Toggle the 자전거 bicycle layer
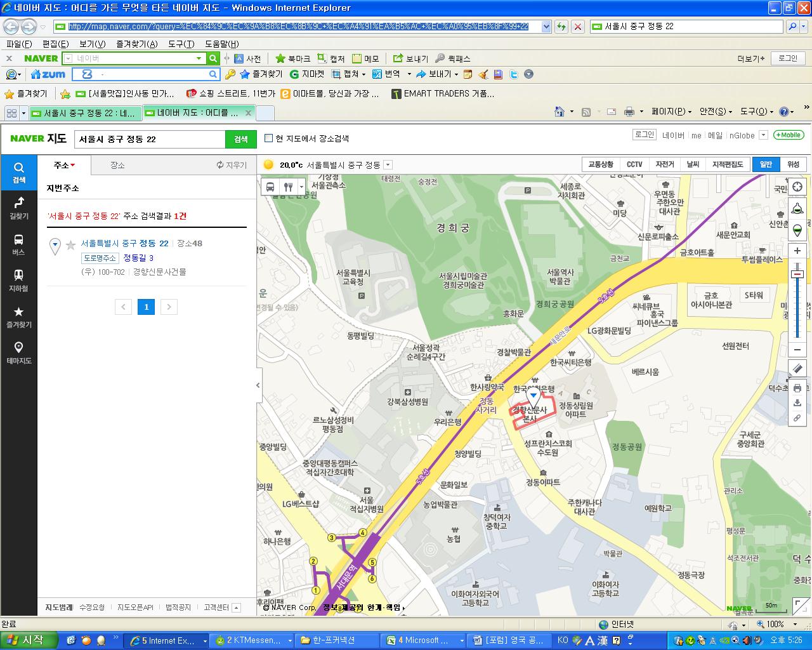812x650 pixels. tap(665, 164)
